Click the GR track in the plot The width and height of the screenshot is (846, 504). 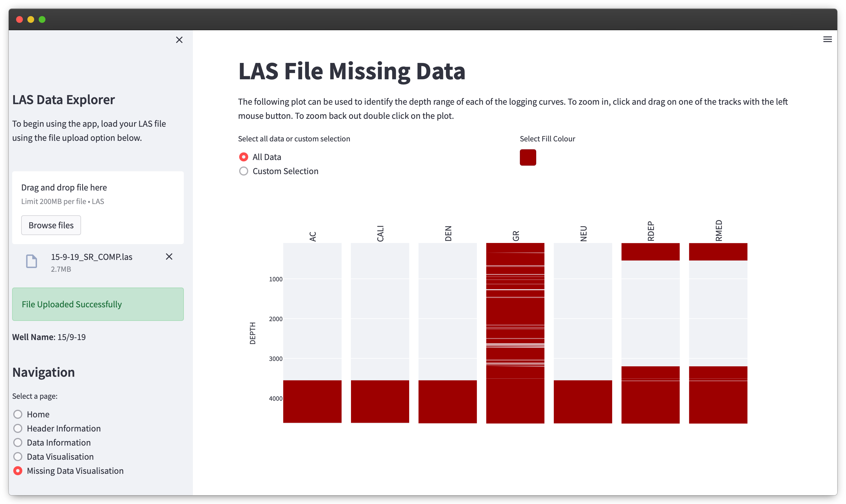(x=515, y=333)
